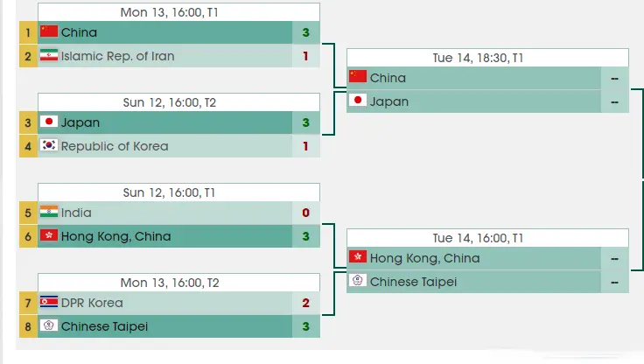Screen dimensions: 644x364
Task: Click the seed number 5 badge
Action: point(27,213)
